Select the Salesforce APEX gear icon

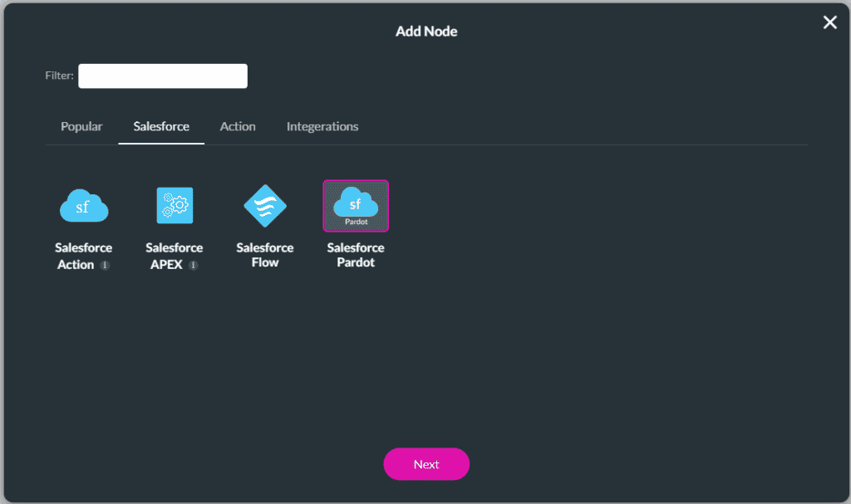pos(174,205)
